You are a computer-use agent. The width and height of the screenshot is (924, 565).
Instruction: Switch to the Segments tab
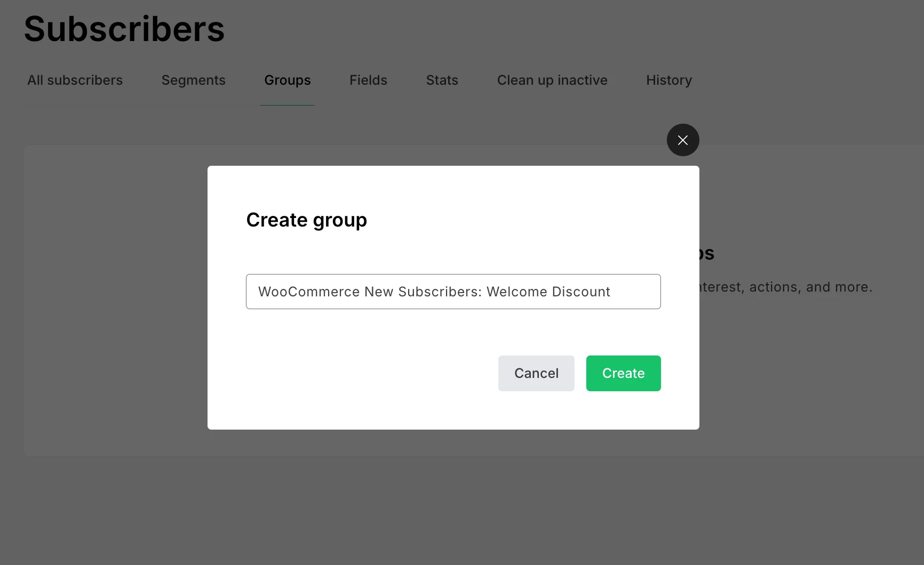[193, 80]
